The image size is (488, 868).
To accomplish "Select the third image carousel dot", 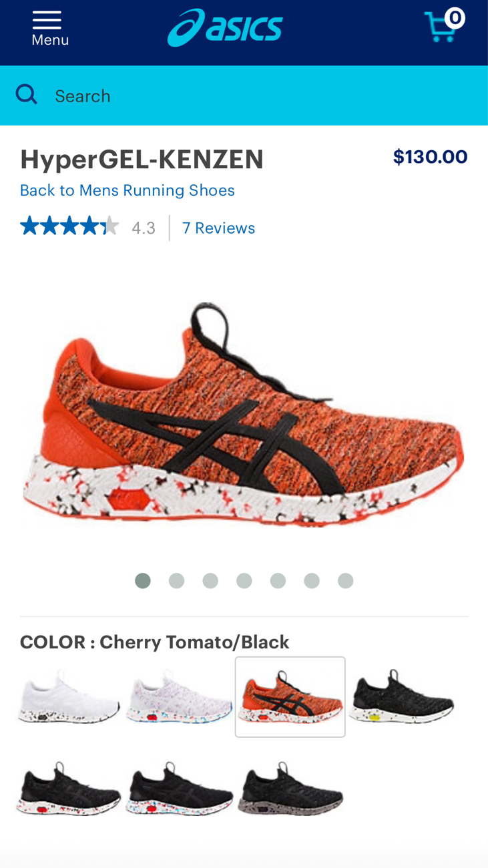I will 210,581.
